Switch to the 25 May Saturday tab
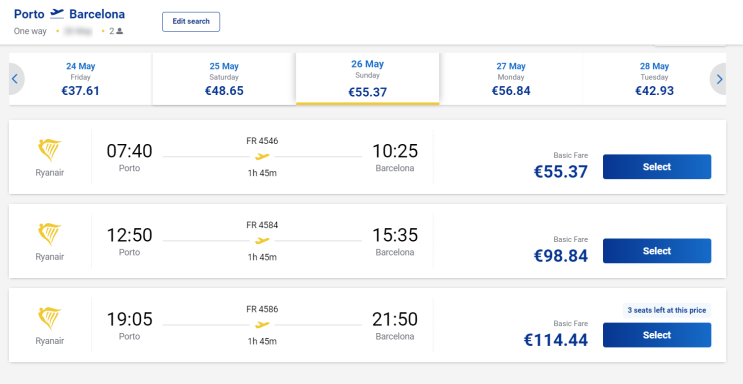 pos(224,79)
